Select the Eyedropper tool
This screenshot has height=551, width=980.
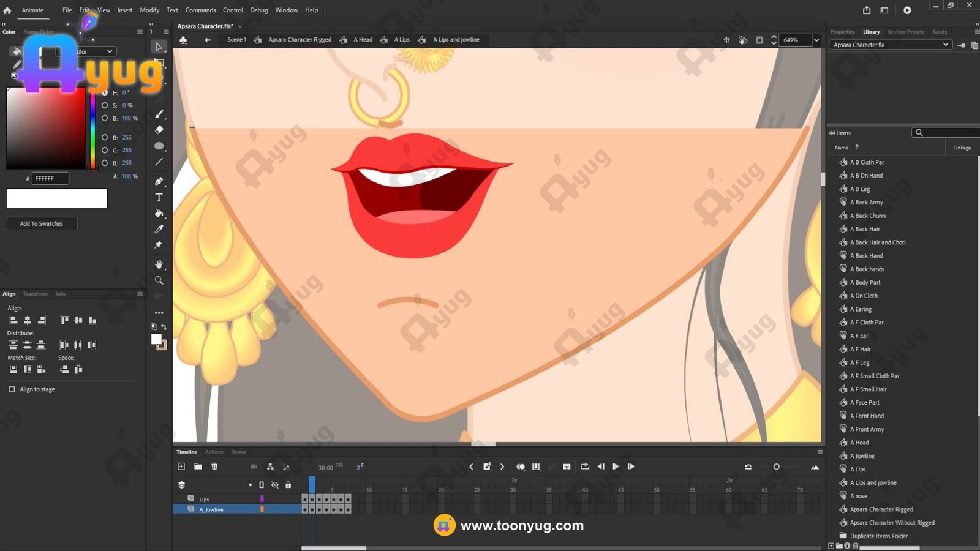coord(159,229)
